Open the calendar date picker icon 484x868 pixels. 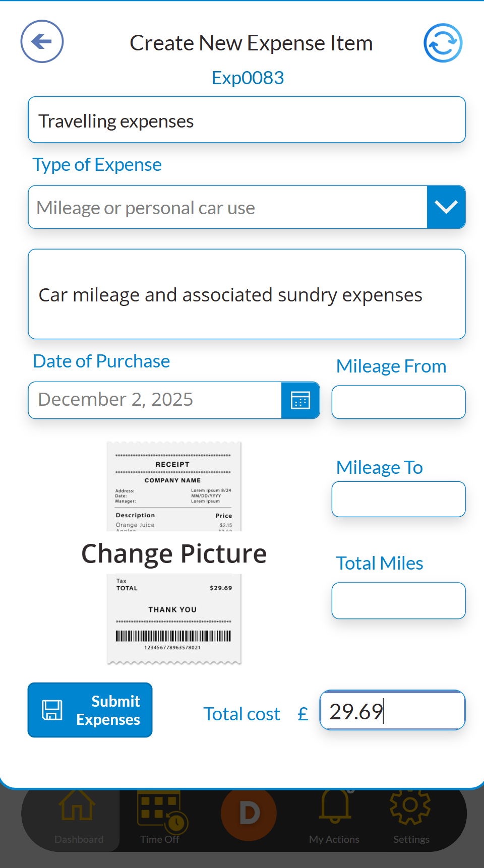coord(300,400)
